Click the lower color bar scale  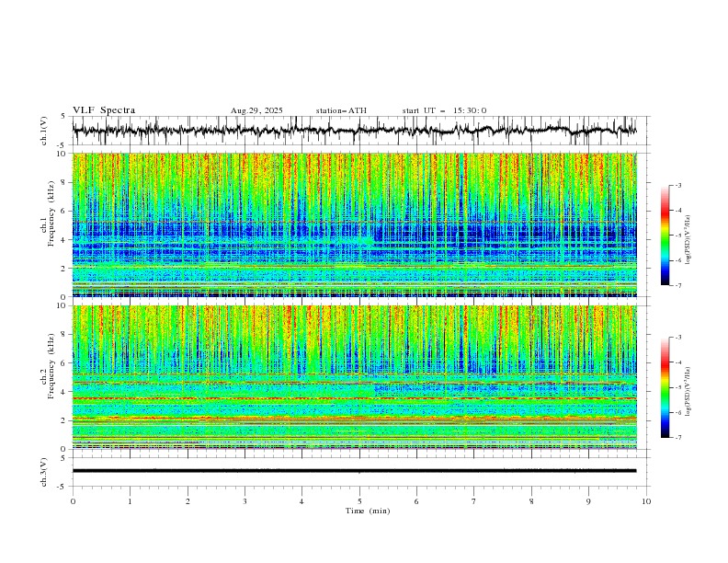665,387
